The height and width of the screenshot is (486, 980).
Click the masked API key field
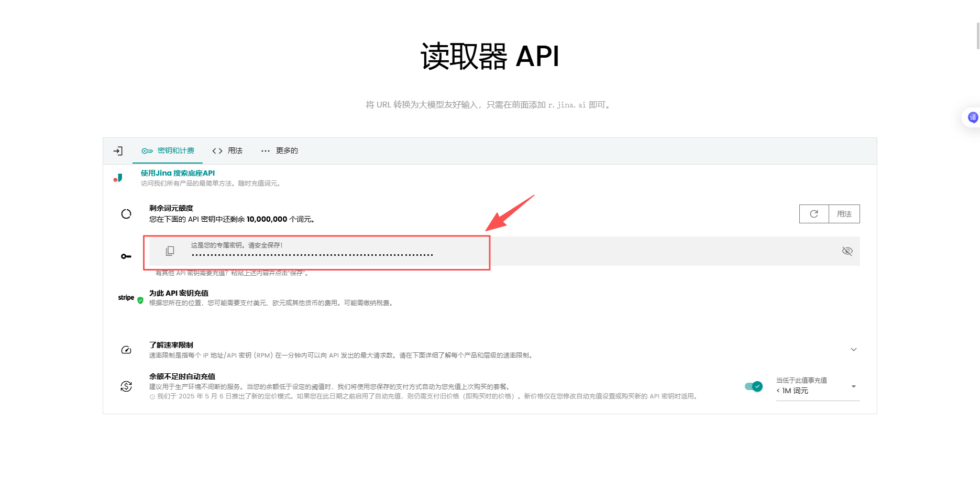coord(504,251)
